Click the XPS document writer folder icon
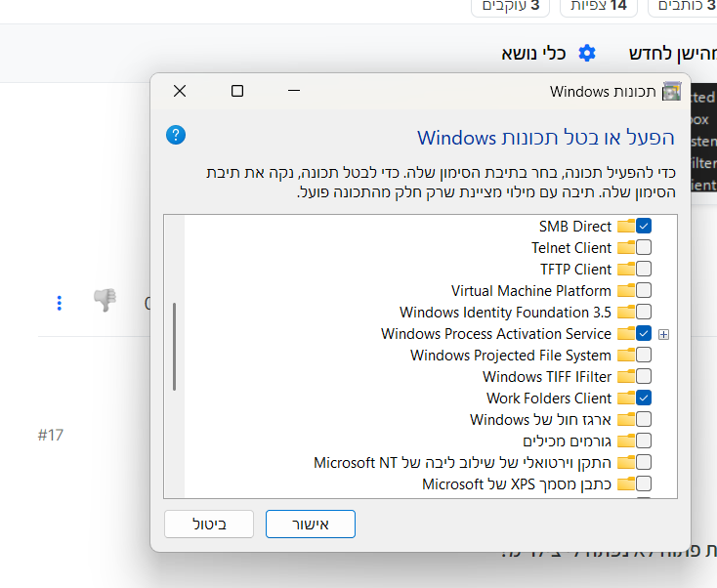Viewport: 717px width, 588px height. pos(626,483)
